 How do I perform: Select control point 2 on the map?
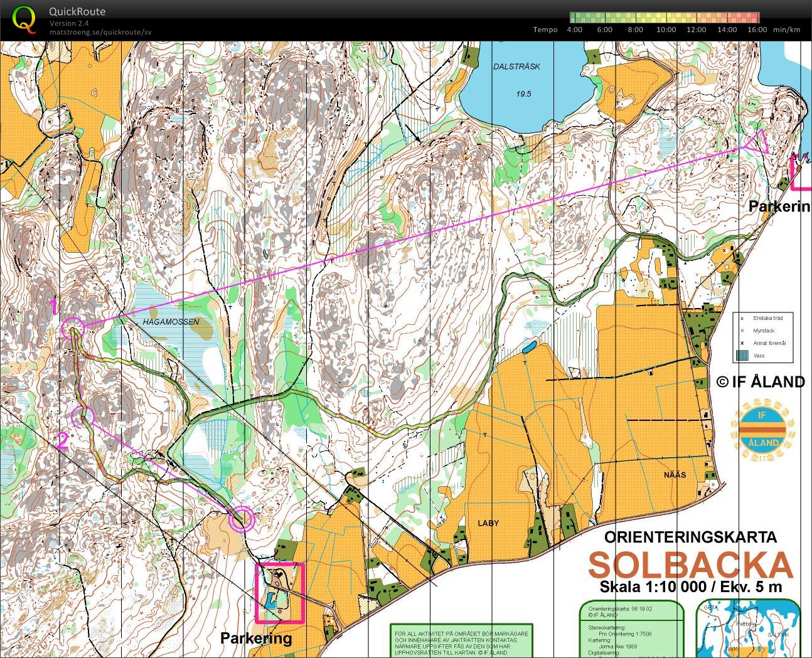coord(83,416)
